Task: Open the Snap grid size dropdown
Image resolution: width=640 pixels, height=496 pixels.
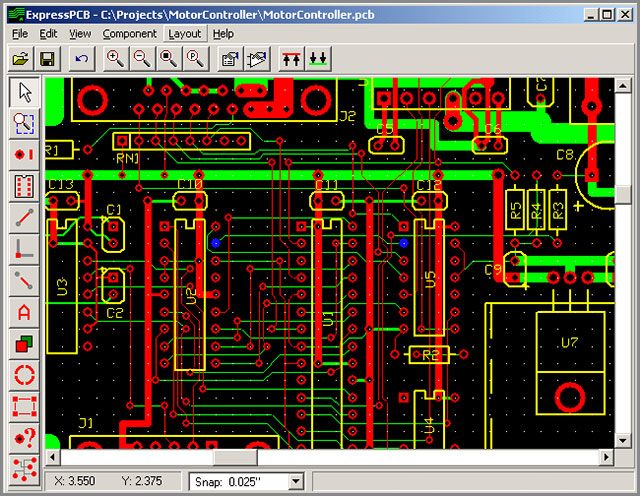Action: 296,482
